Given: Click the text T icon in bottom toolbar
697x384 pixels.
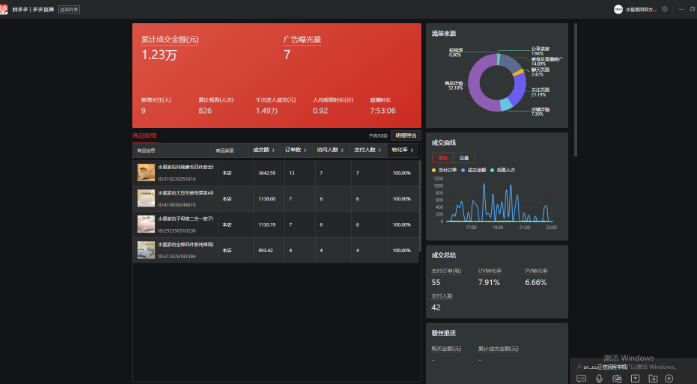Looking at the screenshot, I should 635,378.
